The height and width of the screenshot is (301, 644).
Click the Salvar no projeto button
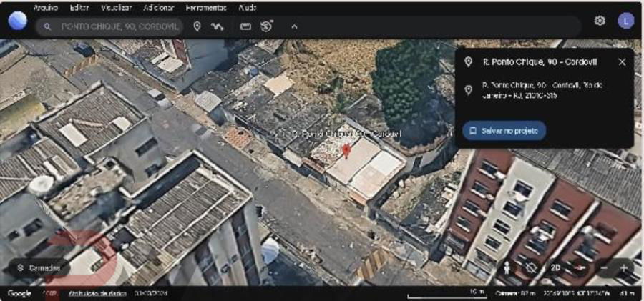click(x=504, y=131)
